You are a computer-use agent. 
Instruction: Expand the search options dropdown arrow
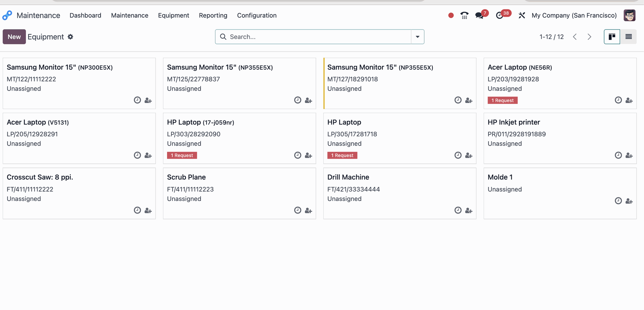418,37
